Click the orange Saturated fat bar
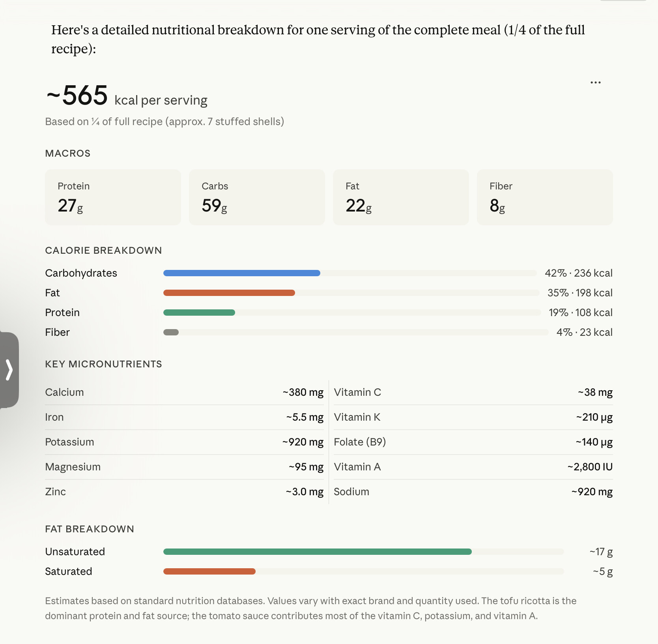658x644 pixels. coord(209,571)
